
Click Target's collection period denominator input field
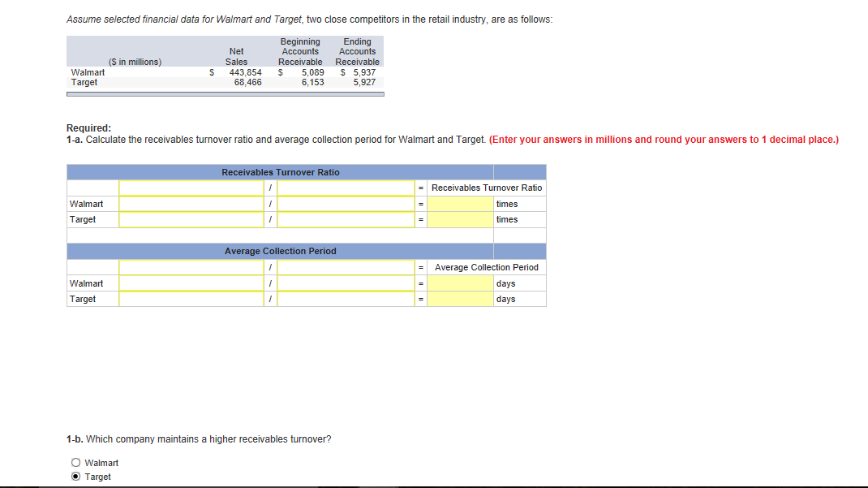coord(345,298)
